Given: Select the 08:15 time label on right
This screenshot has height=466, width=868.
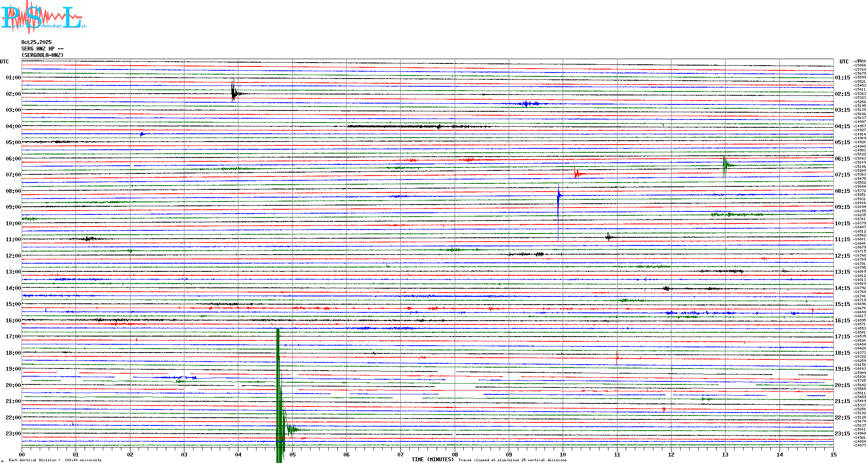Looking at the screenshot, I should 842,191.
